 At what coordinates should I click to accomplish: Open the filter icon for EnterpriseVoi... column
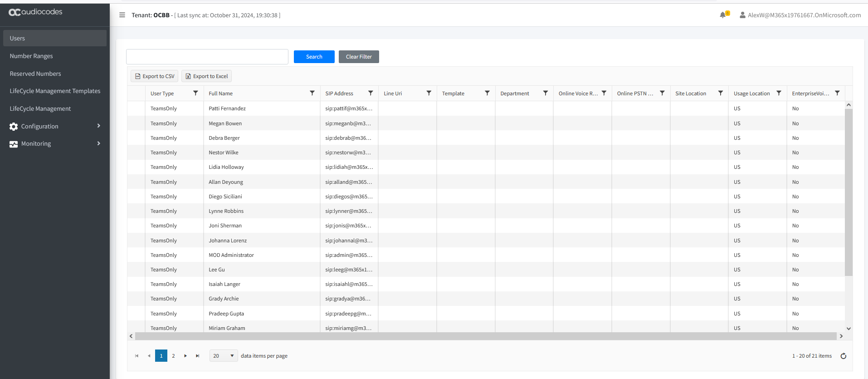tap(837, 93)
